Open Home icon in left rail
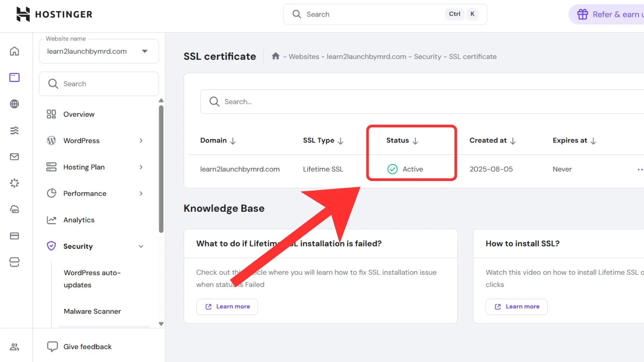This screenshot has width=644, height=362. pyautogui.click(x=14, y=51)
